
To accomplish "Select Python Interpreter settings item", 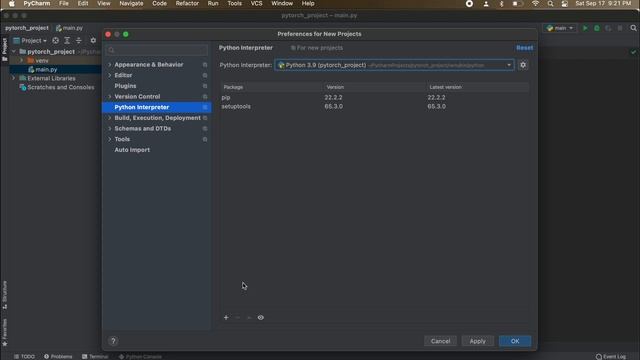I will click(x=156, y=107).
